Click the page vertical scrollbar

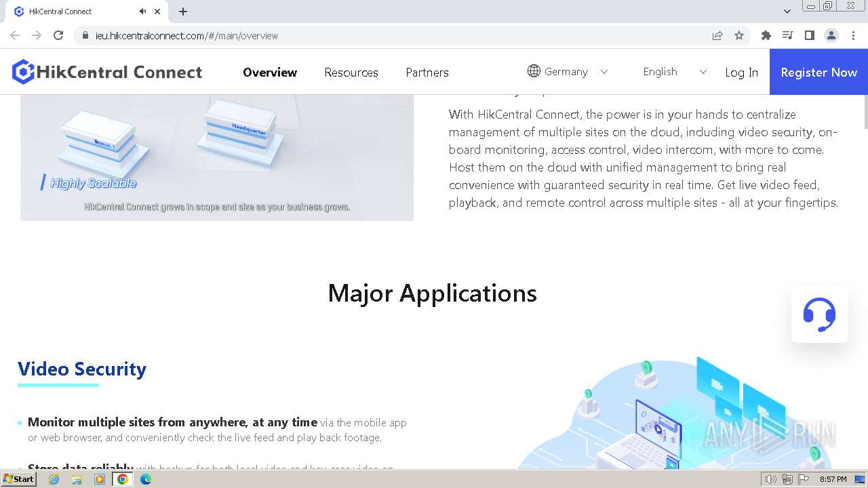pos(865,112)
